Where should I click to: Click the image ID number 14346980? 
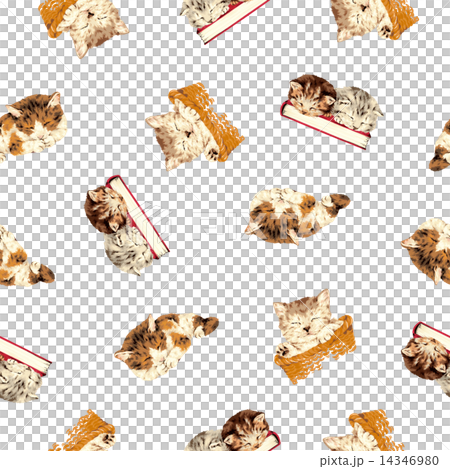click(x=409, y=461)
